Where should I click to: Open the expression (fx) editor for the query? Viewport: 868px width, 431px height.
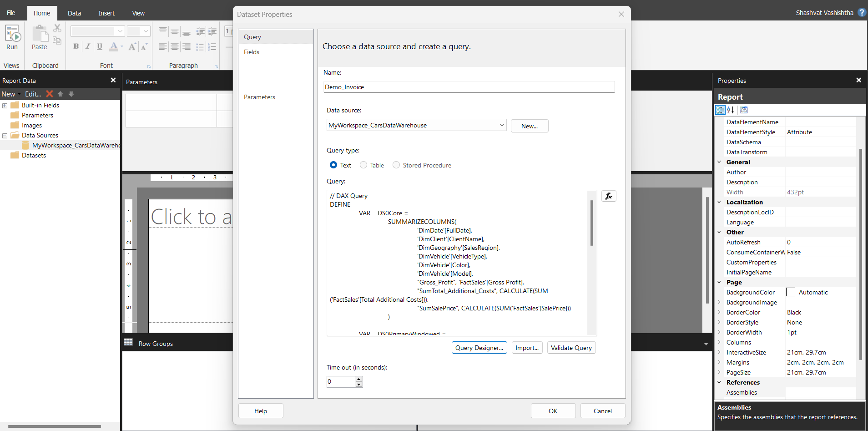609,196
